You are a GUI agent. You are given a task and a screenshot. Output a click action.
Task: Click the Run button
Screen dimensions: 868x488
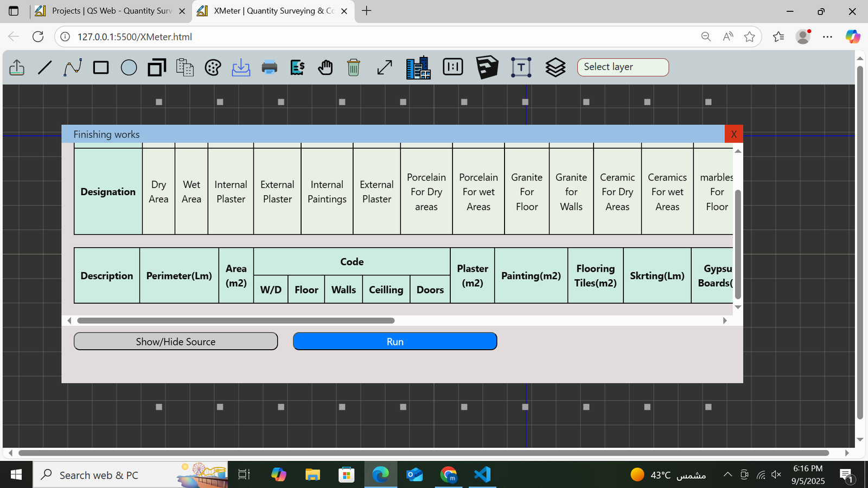tap(394, 342)
